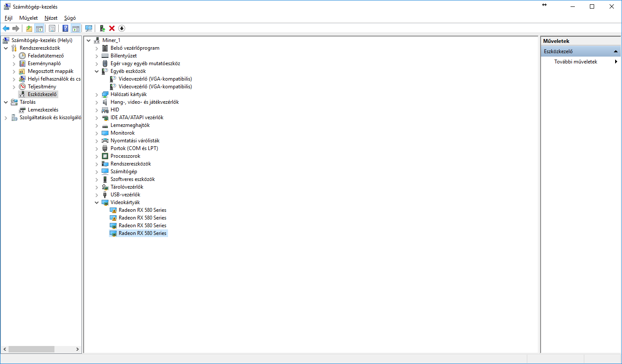Select Számítógép-kezelés (Helyi) root
622x364 pixels.
42,40
